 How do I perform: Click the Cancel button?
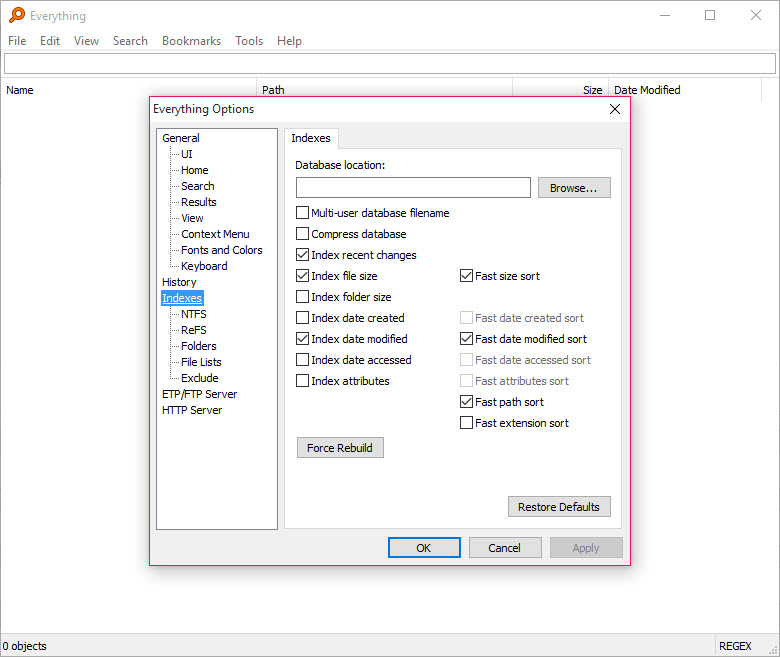point(504,548)
